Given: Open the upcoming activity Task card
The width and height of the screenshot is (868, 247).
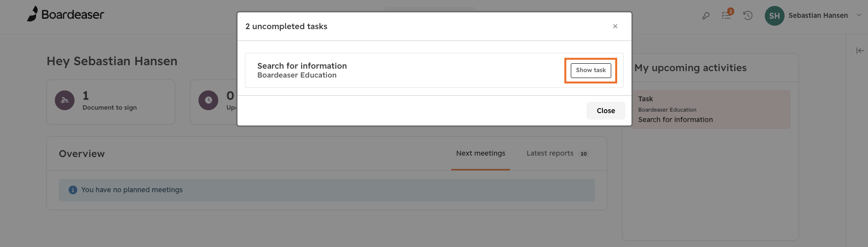Looking at the screenshot, I should point(710,109).
